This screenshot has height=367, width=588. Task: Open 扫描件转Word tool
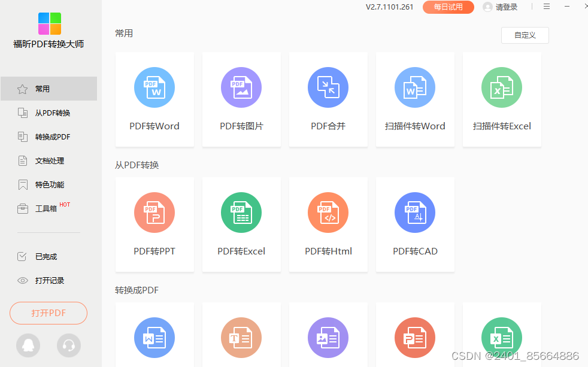(x=415, y=99)
